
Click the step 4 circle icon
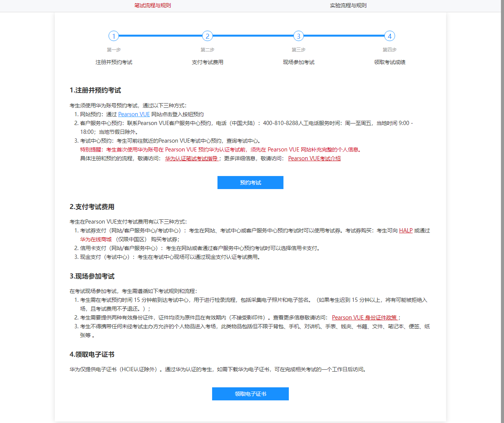tap(390, 36)
